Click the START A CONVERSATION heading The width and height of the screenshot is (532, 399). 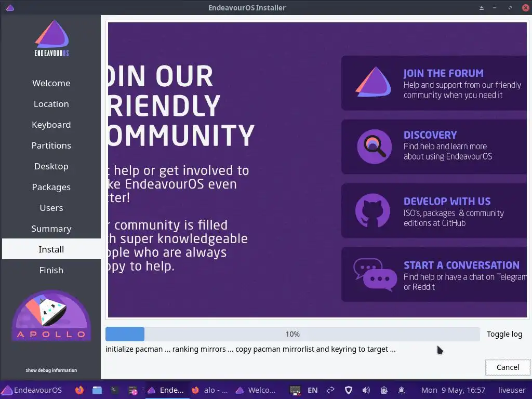pyautogui.click(x=461, y=265)
